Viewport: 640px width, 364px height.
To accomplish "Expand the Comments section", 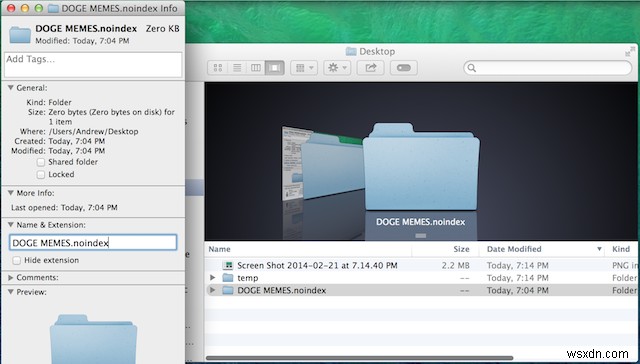I will tap(11, 277).
